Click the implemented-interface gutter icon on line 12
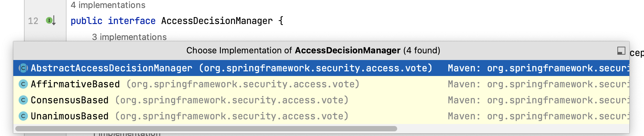 [50, 21]
